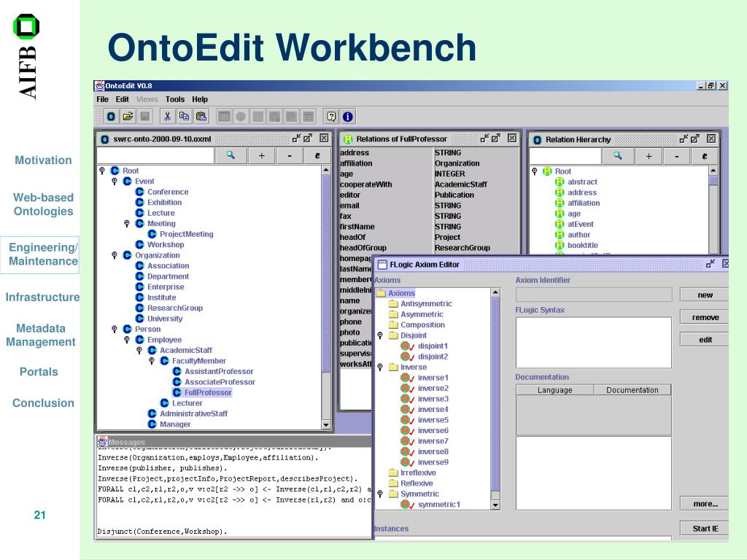Viewport: 747px width, 560px height.
Task: Click the Conference concept icon
Action: 139,192
